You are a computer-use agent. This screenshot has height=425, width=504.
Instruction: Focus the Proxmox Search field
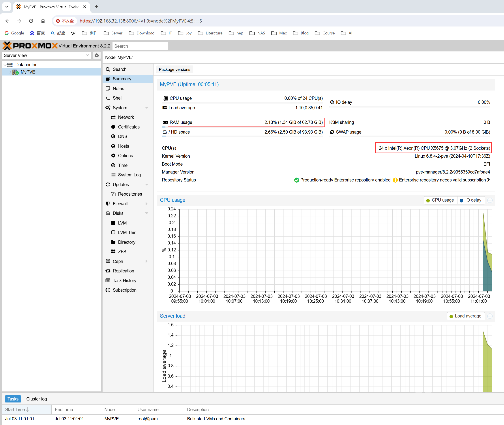pyautogui.click(x=140, y=46)
